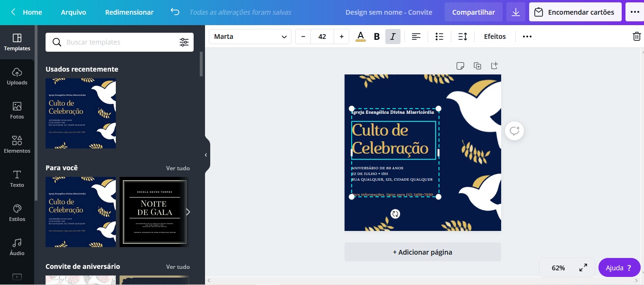Open the Marta font dropdown
This screenshot has width=644, height=285.
click(250, 37)
